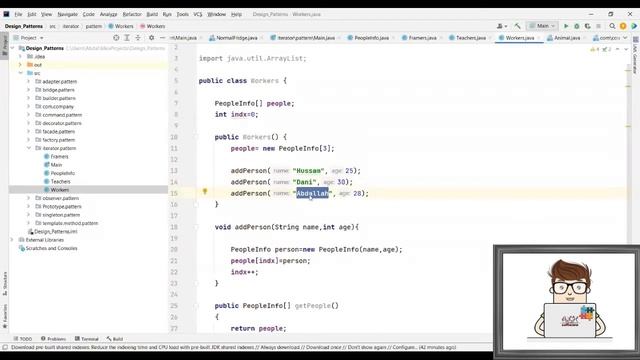Image resolution: width=640 pixels, height=360 pixels.
Task: Collapse all in Project panel toolbar
Action: pos(138,38)
